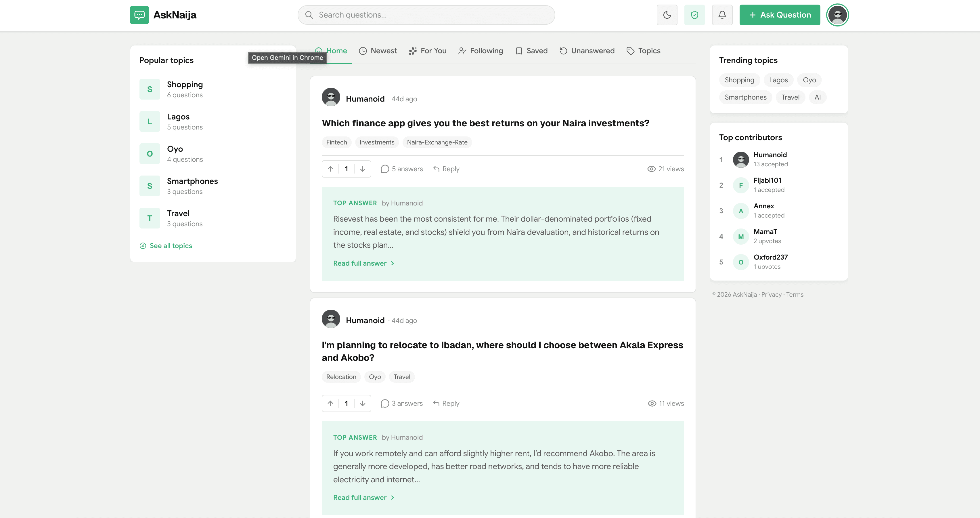This screenshot has width=980, height=518.
Task: Select the Naira-Exchange-Rate tag
Action: [437, 142]
